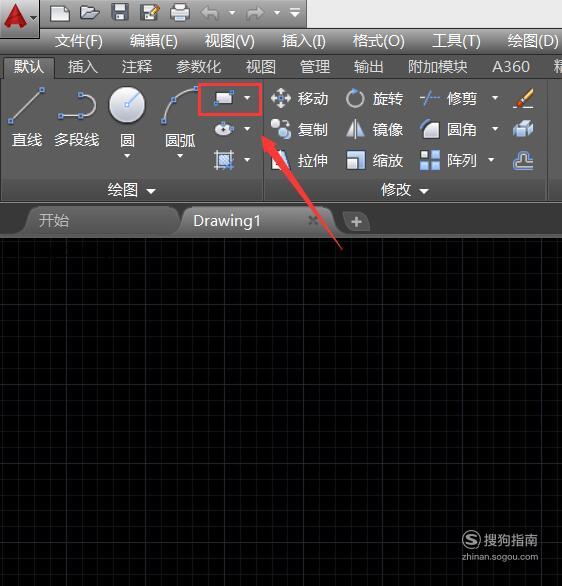The width and height of the screenshot is (562, 586).
Task: Customize the quick access toolbar dropdown
Action: [295, 13]
